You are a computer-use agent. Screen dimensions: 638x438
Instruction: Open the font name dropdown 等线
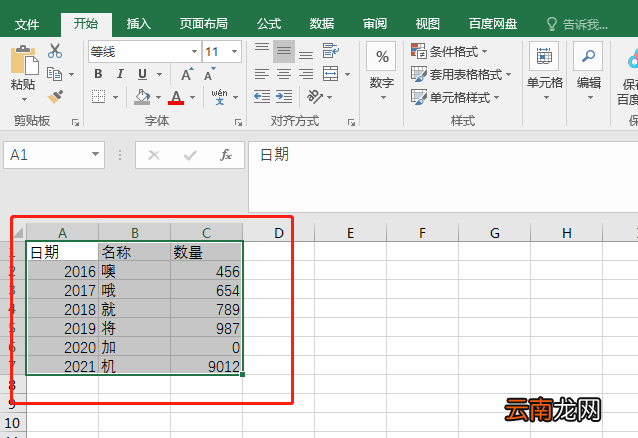click(x=194, y=52)
